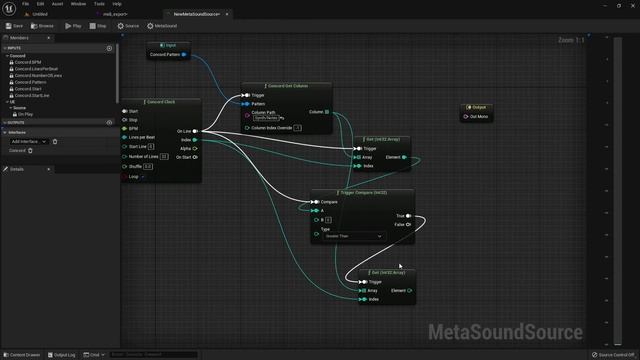This screenshot has height=360, width=640.
Task: Edit the Number of Lines value field
Action: coord(164,156)
